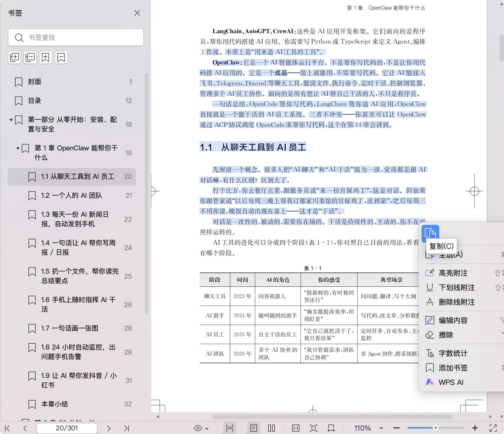504x434 pixels.
Task: Go to the previous page
Action: point(25,428)
